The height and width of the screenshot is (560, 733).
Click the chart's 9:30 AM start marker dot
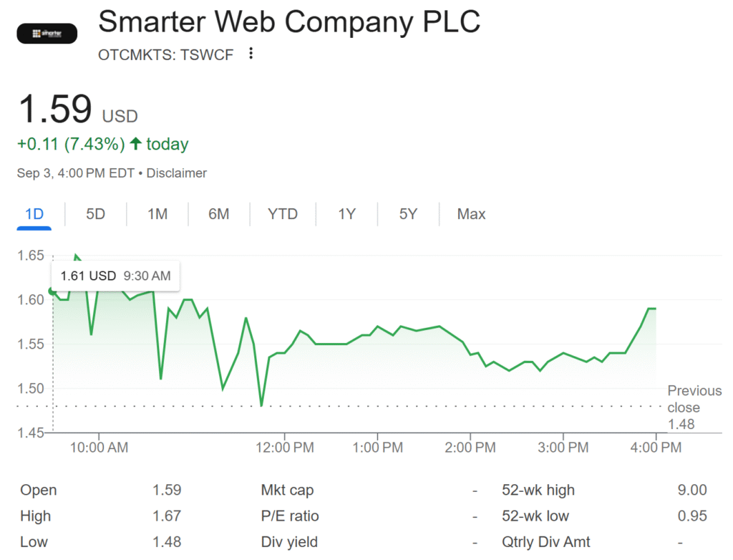(52, 291)
